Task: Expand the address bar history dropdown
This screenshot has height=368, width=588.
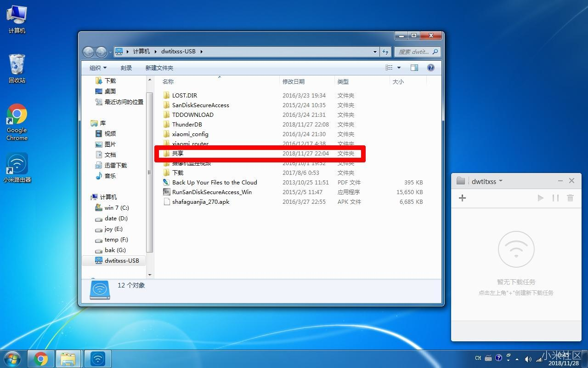Action: (375, 52)
